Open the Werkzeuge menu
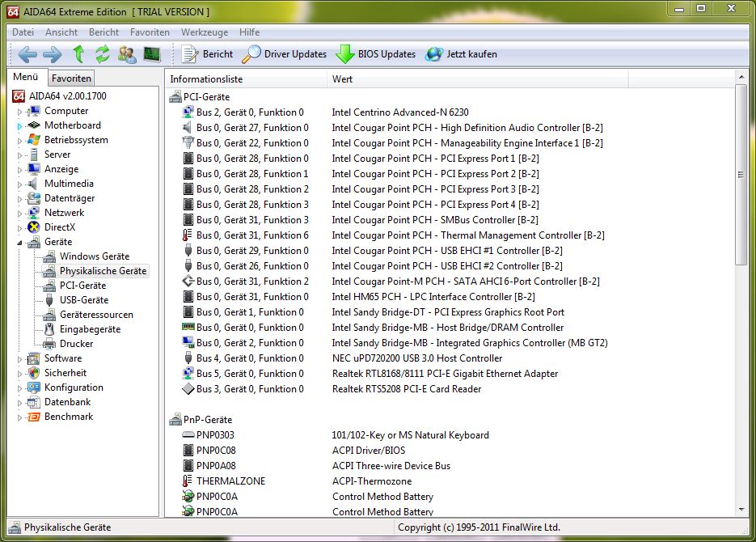 tap(205, 32)
